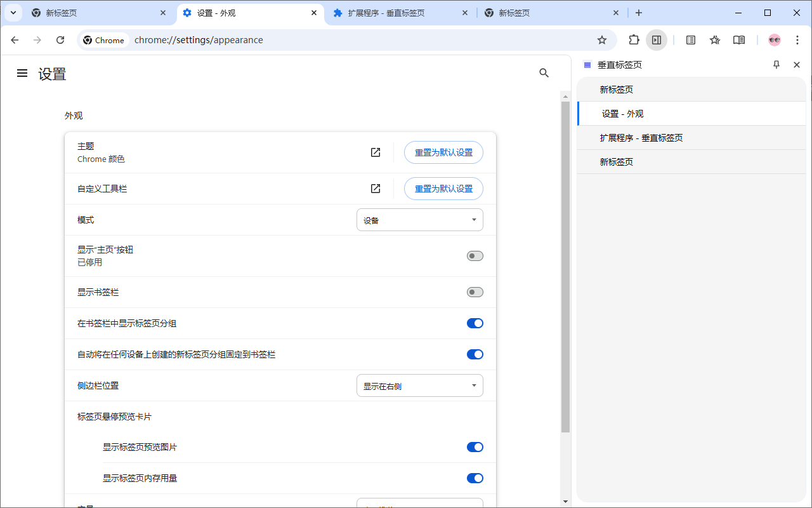
Task: Disable showing tab groups in bookmarks bar
Action: [475, 323]
